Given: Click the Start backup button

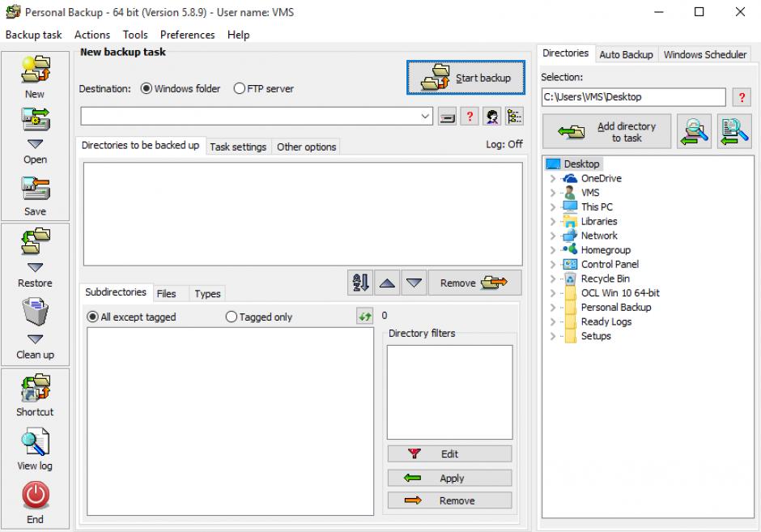Looking at the screenshot, I should (466, 78).
